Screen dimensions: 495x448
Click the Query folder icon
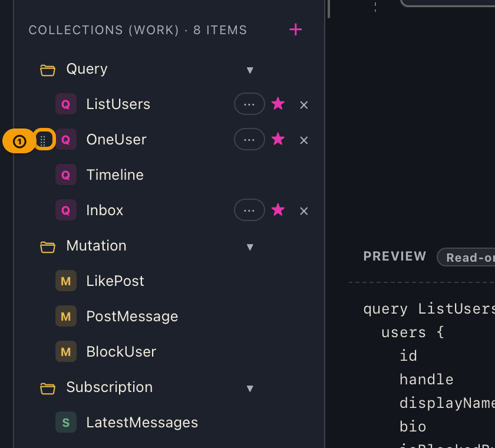click(x=48, y=70)
